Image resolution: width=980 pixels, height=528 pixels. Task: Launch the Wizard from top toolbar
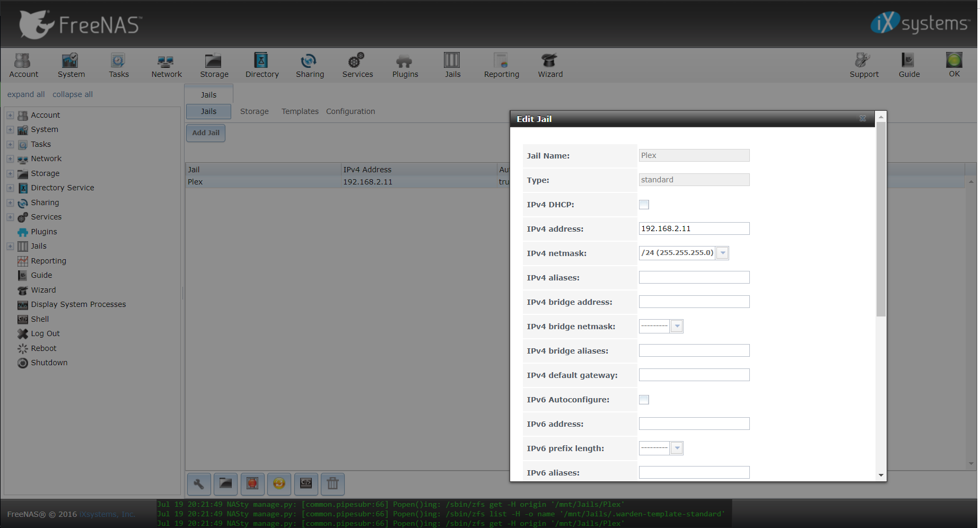click(550, 65)
